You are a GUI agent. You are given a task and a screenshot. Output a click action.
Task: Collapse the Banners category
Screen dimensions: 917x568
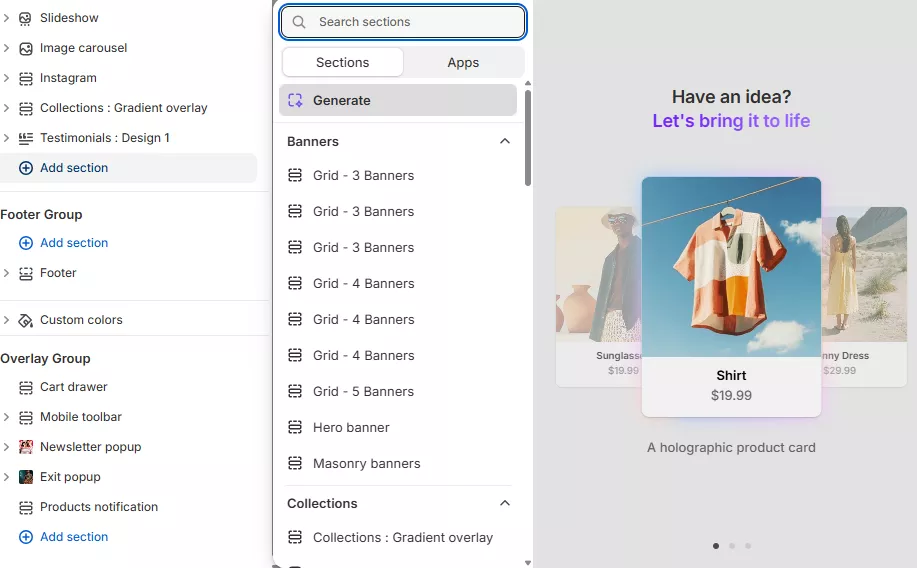tap(505, 142)
